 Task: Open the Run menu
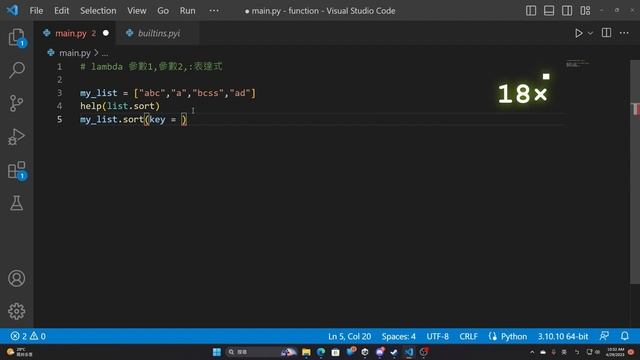187,11
